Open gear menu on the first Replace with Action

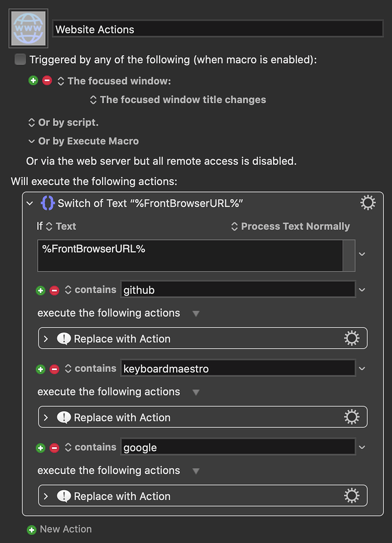coord(351,338)
